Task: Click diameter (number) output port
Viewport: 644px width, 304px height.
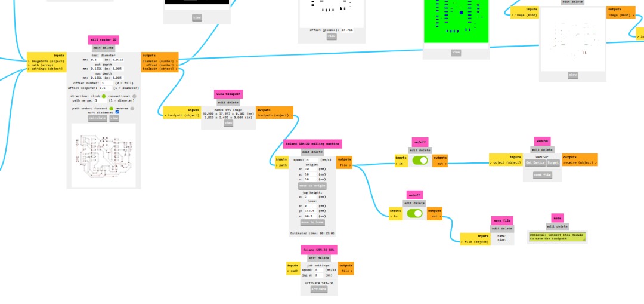Action: (x=160, y=60)
